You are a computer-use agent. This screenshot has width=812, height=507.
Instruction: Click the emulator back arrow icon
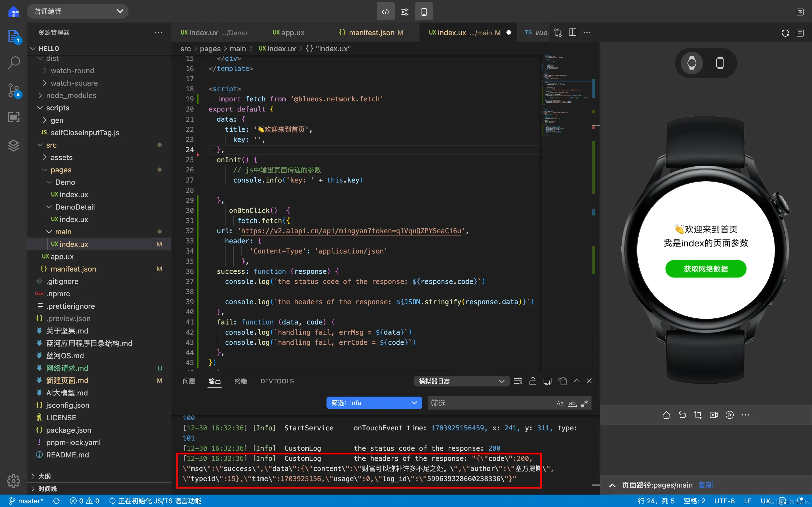click(x=682, y=415)
